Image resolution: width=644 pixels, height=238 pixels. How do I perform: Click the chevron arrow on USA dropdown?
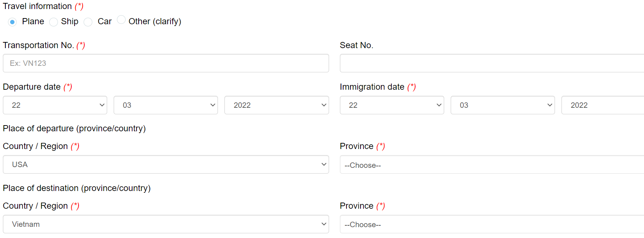pos(324,165)
